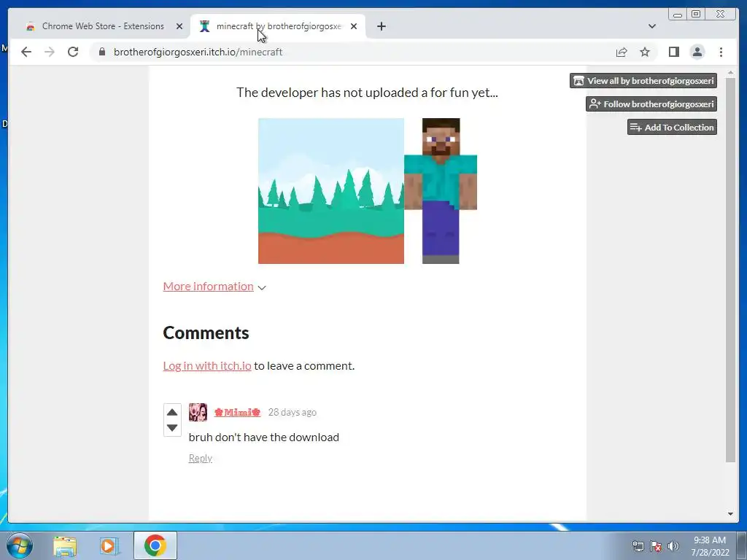Close the Chrome Web Store tab
Image resolution: width=747 pixels, height=560 pixels.
tap(179, 26)
